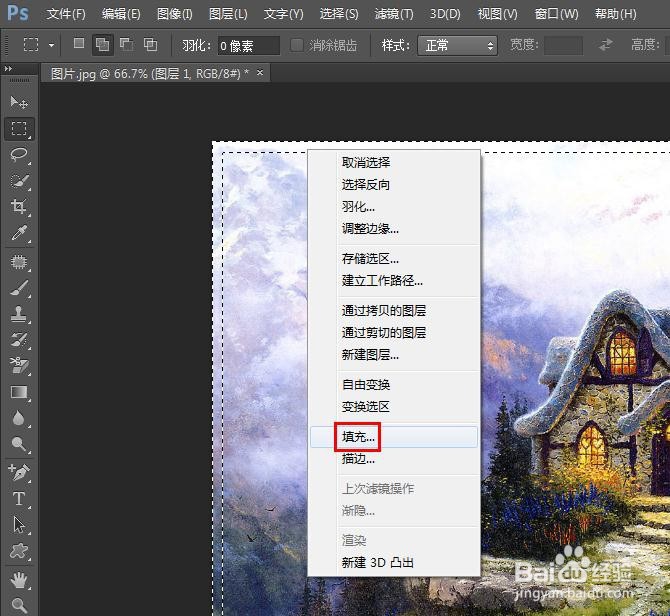Close the 图片.jpg document tab
This screenshot has height=616, width=670.
(x=260, y=73)
